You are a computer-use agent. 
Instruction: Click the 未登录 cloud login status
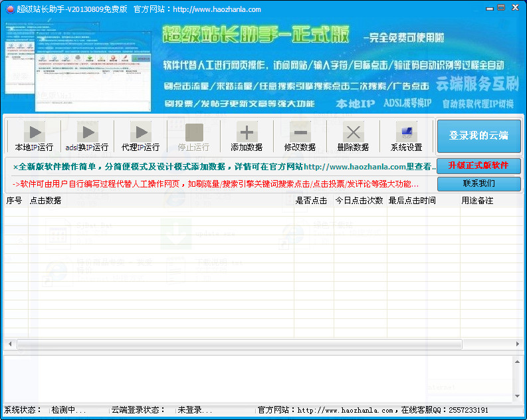coord(195,410)
